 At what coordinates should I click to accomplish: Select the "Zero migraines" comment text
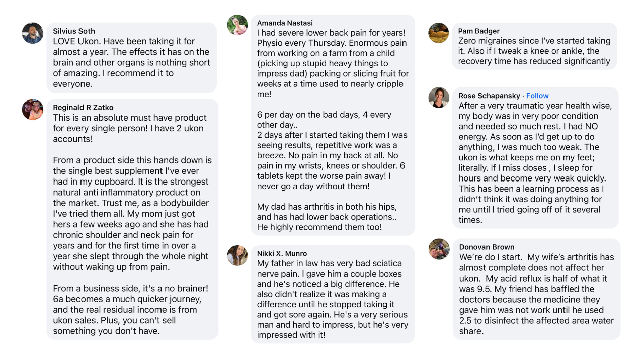pyautogui.click(x=534, y=51)
